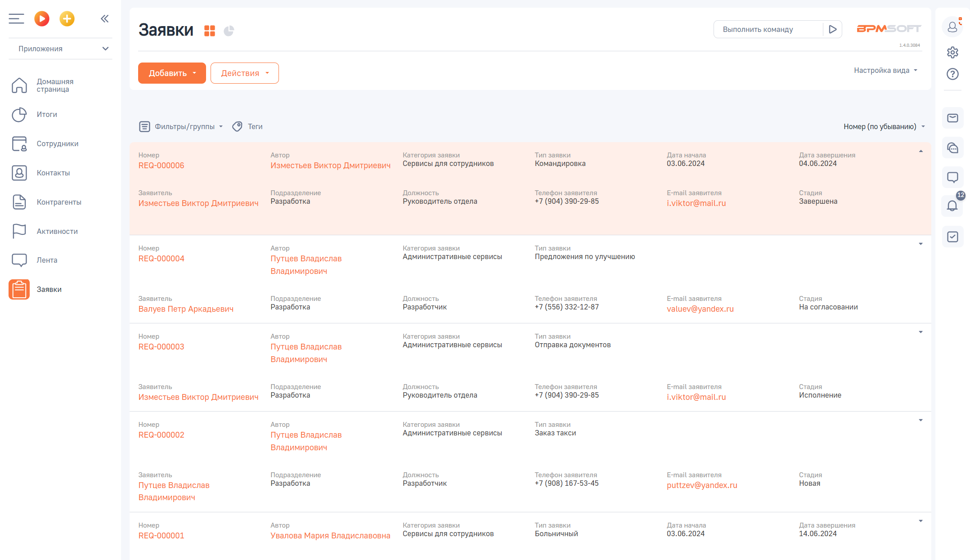This screenshot has height=560, width=970.
Task: Click the Лента icon in sidebar
Action: click(x=19, y=260)
